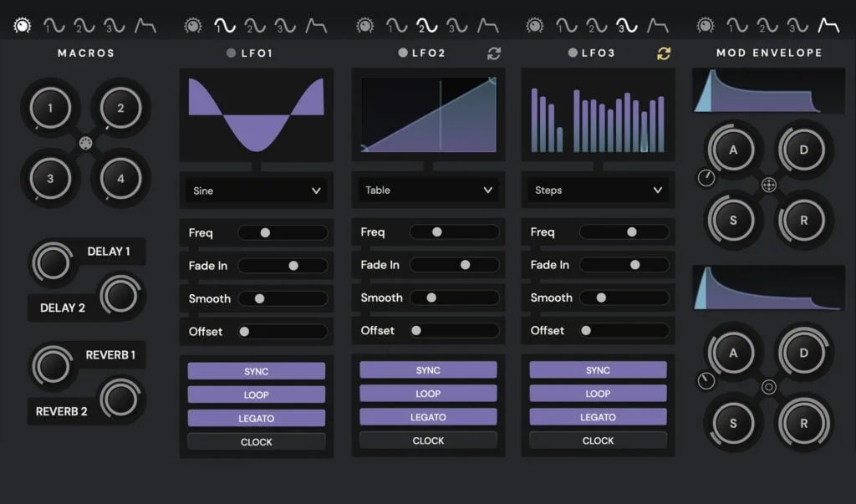Click the macros knob icon above the LFO2 panel
The height and width of the screenshot is (504, 856).
point(364,25)
